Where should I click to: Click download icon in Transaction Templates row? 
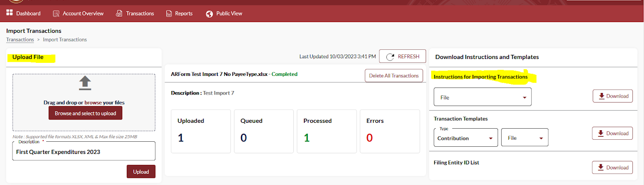(601, 133)
